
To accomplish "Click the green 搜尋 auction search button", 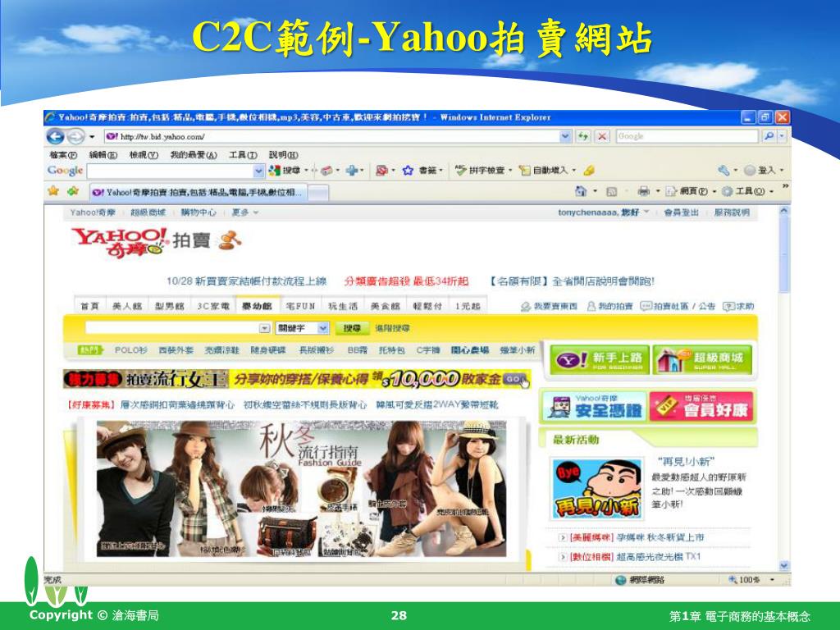I will (x=352, y=328).
